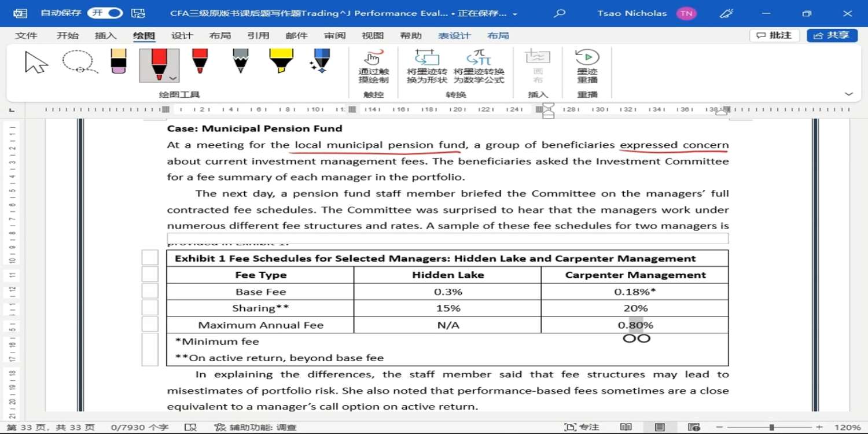Open the table 布局 tab after 表设计

point(498,36)
